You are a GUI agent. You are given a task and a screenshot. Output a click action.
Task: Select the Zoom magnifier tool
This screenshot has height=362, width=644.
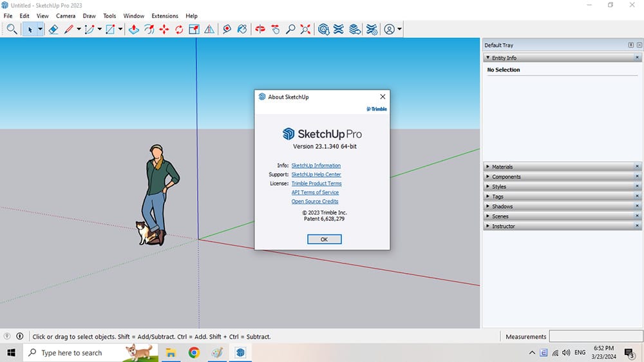[290, 29]
